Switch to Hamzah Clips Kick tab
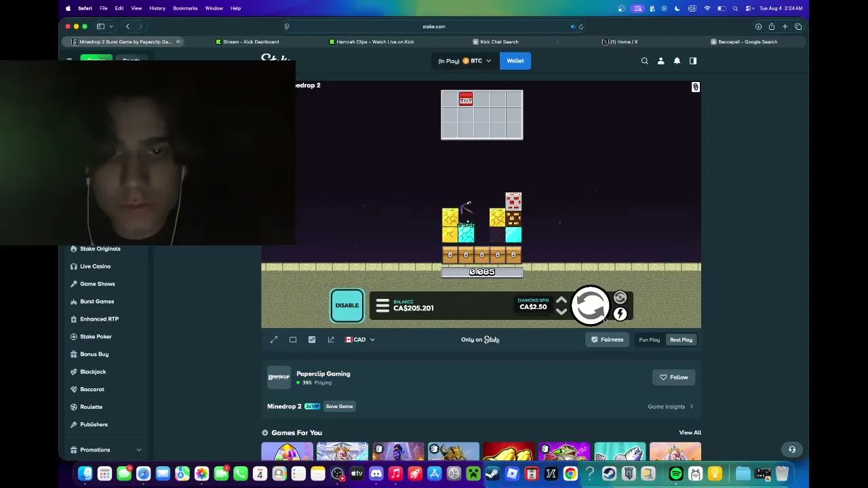Screen dimensions: 868x488 [x=372, y=42]
